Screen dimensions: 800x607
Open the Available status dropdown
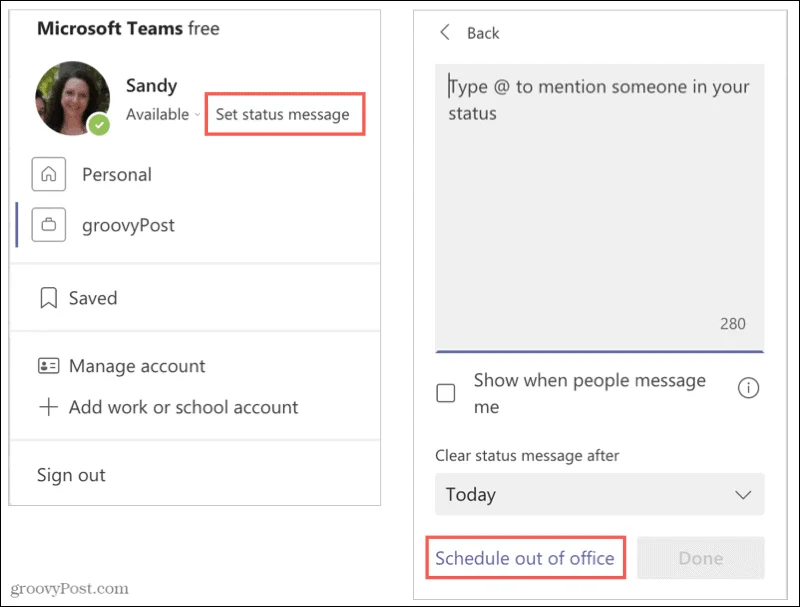point(163,114)
